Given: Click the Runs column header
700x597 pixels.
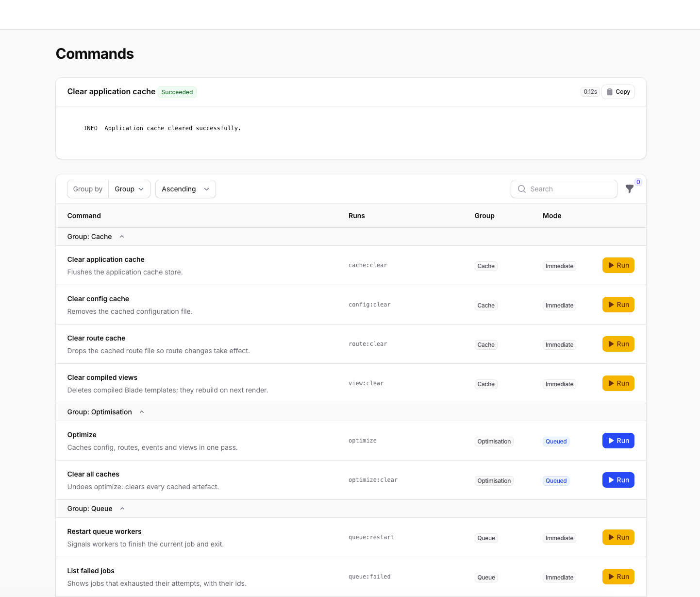Looking at the screenshot, I should pyautogui.click(x=357, y=216).
